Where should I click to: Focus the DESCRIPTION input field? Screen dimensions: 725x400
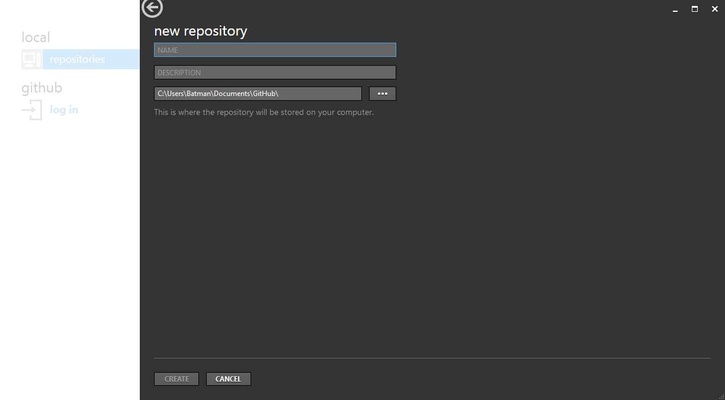pyautogui.click(x=275, y=73)
